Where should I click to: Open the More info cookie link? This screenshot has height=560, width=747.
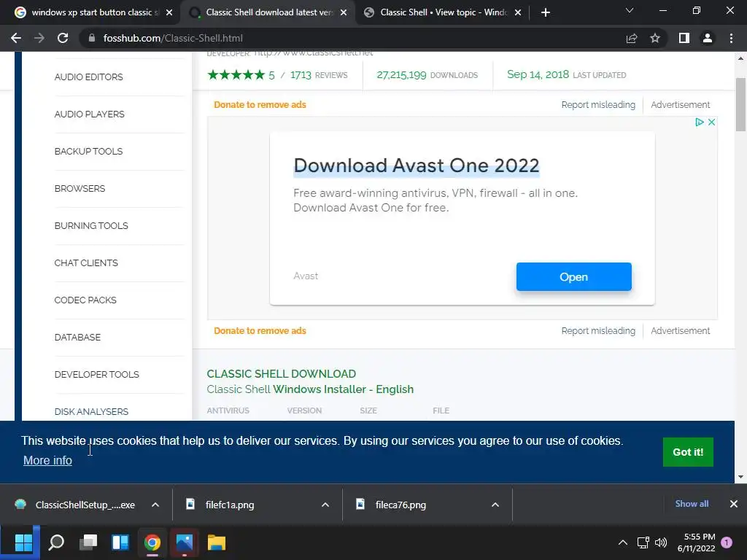(47, 460)
